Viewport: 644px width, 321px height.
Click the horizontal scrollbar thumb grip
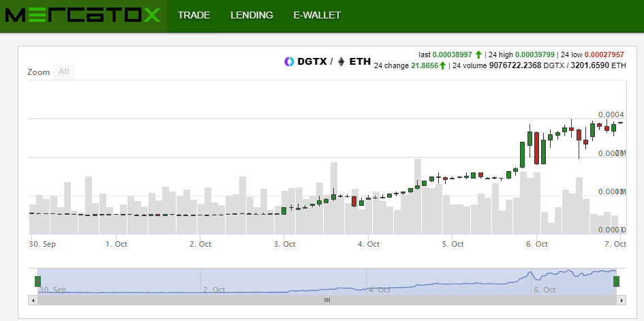tap(326, 300)
